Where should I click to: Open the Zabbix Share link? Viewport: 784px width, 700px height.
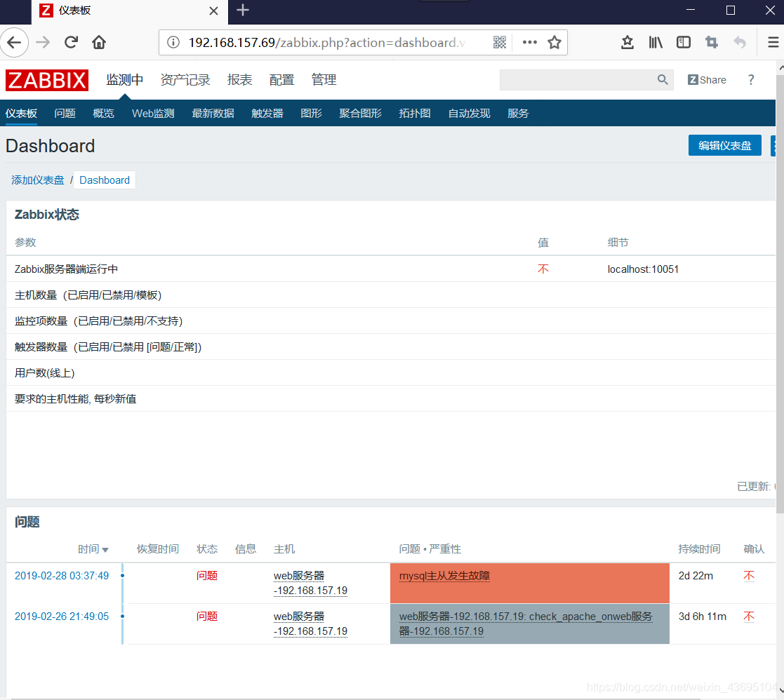click(x=707, y=80)
